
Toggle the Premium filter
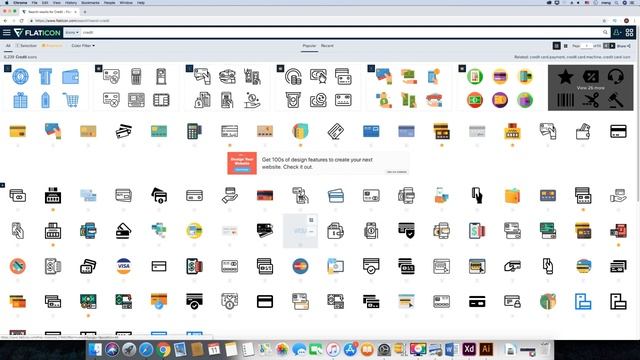point(52,46)
